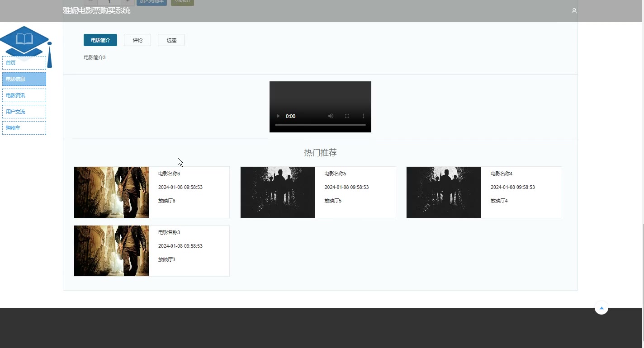Enter fullscreen mode on the video
The height and width of the screenshot is (348, 644).
coord(347,116)
